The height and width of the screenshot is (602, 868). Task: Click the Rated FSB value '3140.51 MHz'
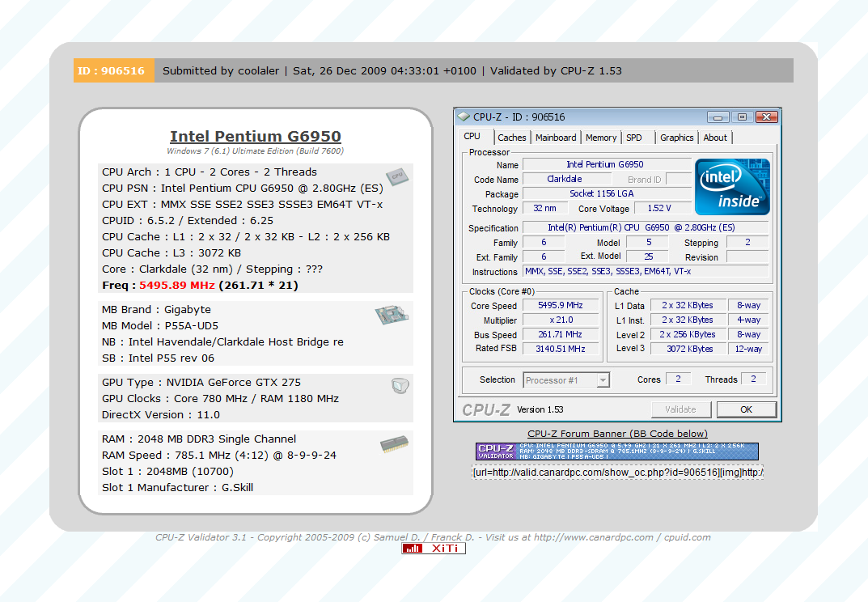561,349
